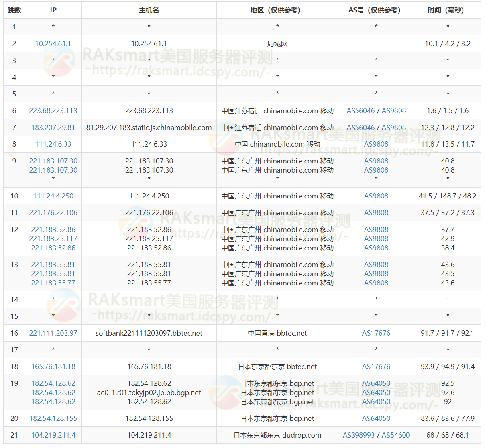
Task: Open AS9808 link in hop 8 row
Action: coord(376,144)
